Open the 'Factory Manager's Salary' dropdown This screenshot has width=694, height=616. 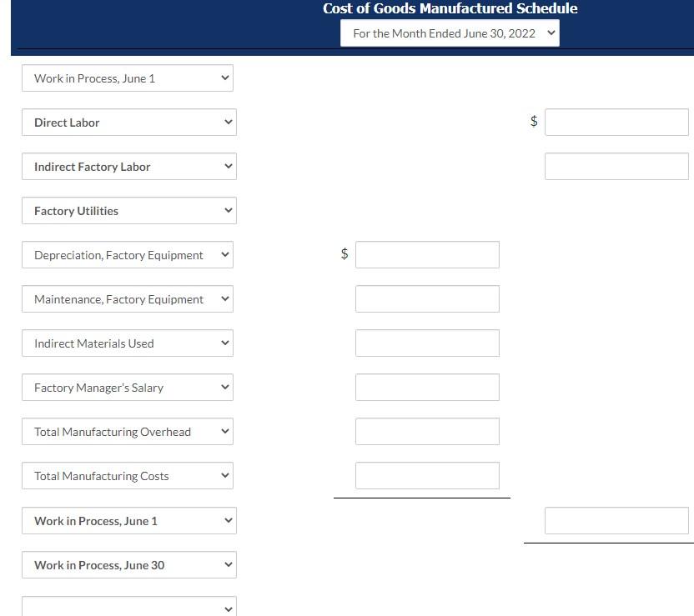point(127,387)
